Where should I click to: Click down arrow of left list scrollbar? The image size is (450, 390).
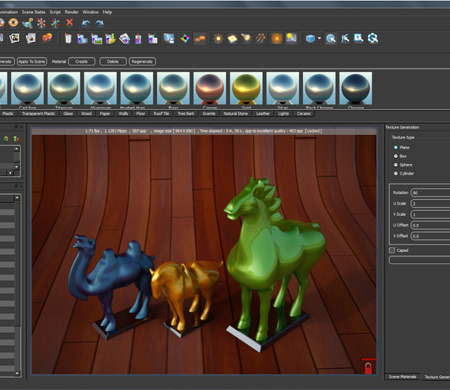click(17, 374)
